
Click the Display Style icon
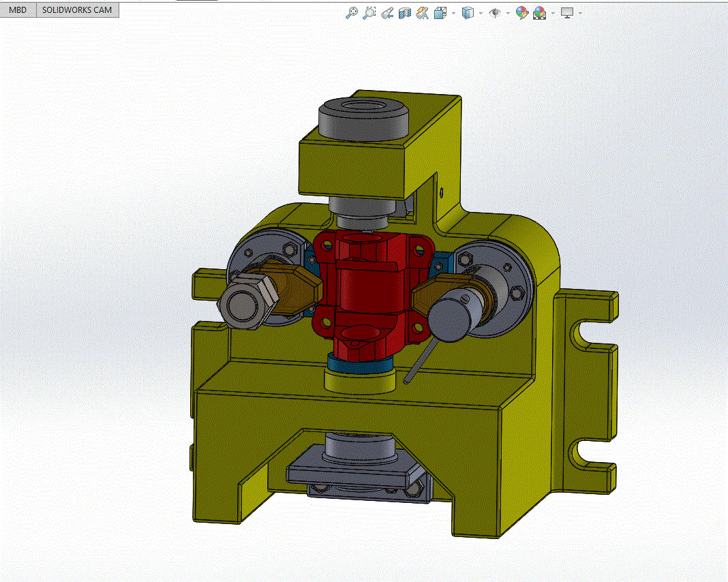[x=468, y=13]
